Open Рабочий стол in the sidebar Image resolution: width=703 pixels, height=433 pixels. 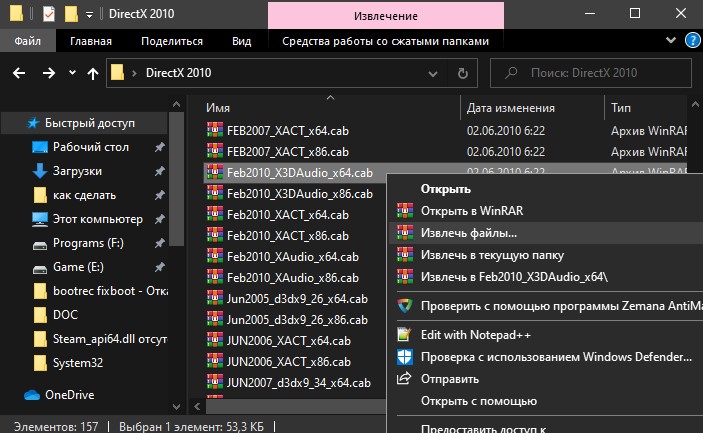tap(91, 147)
